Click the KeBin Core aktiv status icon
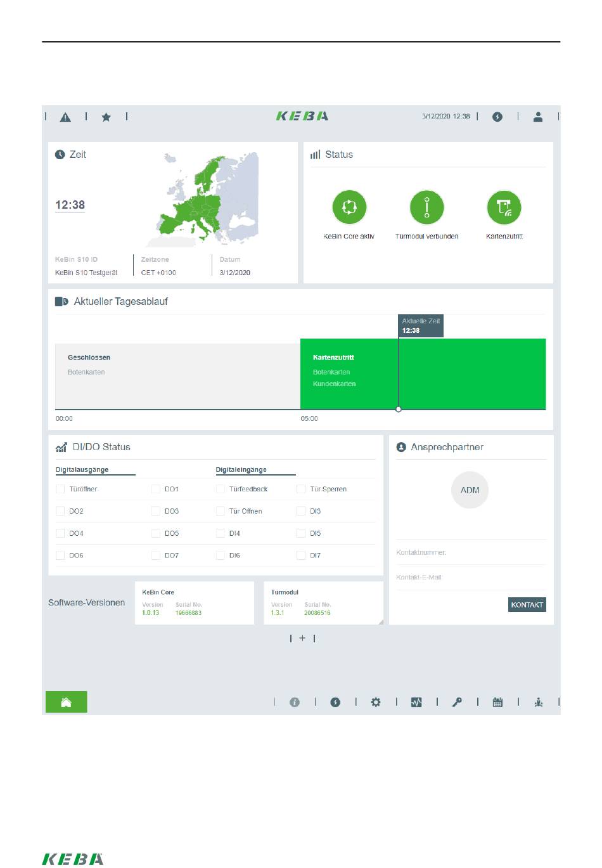Image resolution: width=602 pixels, height=868 pixels. [349, 207]
